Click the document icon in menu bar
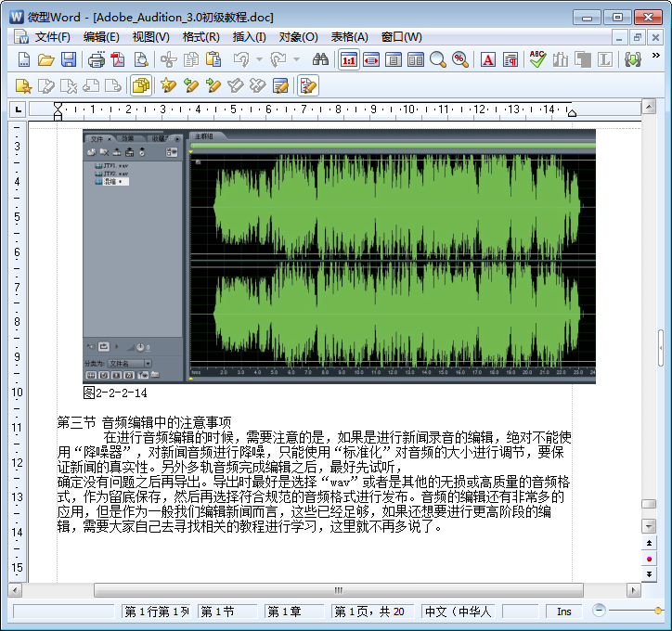672x631 pixels. [20, 37]
